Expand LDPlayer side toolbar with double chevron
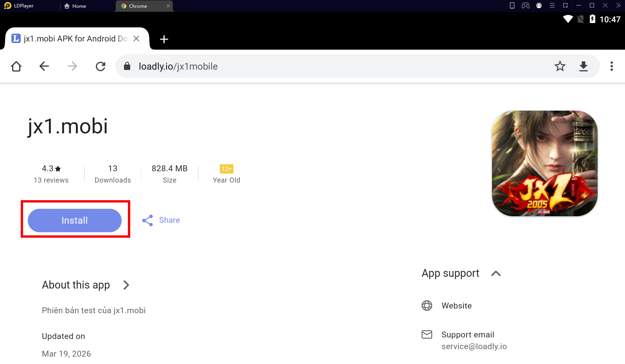Viewport: 625px width, 364px height. 618,5
